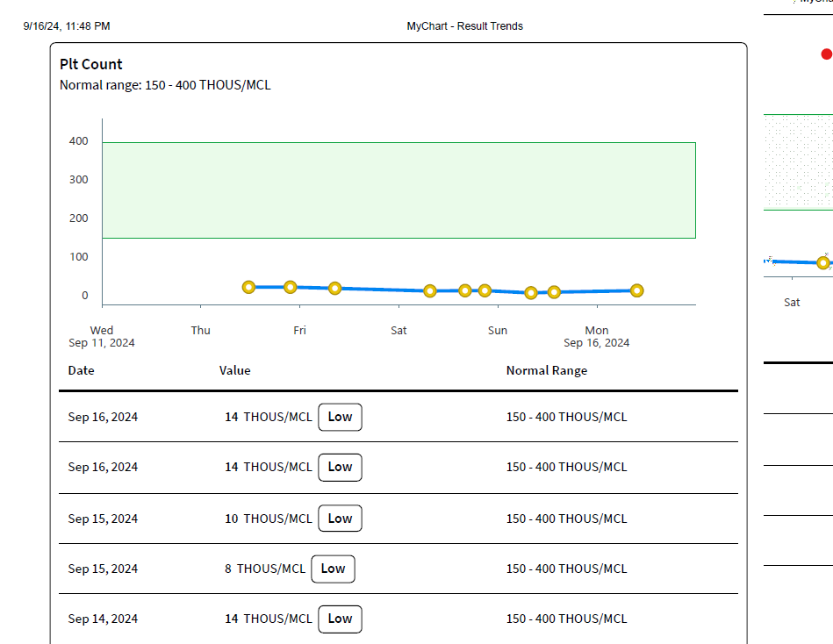This screenshot has width=833, height=644.
Task: Click the first data point on the trend line
Action: (248, 287)
